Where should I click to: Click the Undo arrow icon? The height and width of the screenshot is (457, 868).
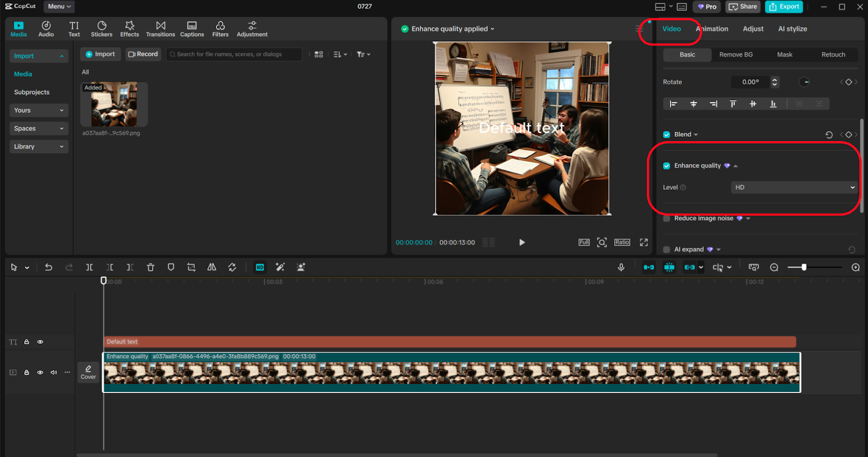[48, 267]
